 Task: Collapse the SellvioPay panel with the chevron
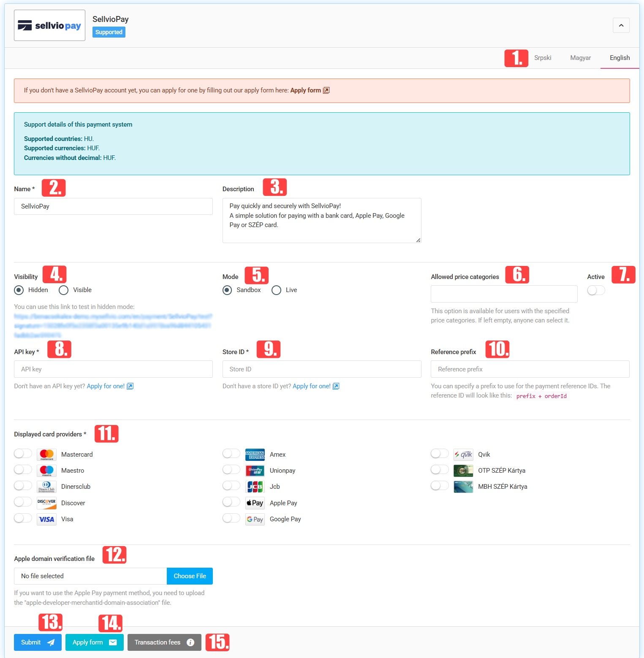click(x=621, y=25)
